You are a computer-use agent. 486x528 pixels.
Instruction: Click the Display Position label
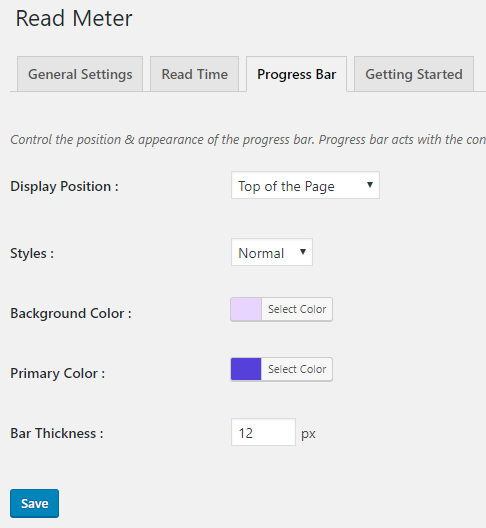[x=64, y=186]
